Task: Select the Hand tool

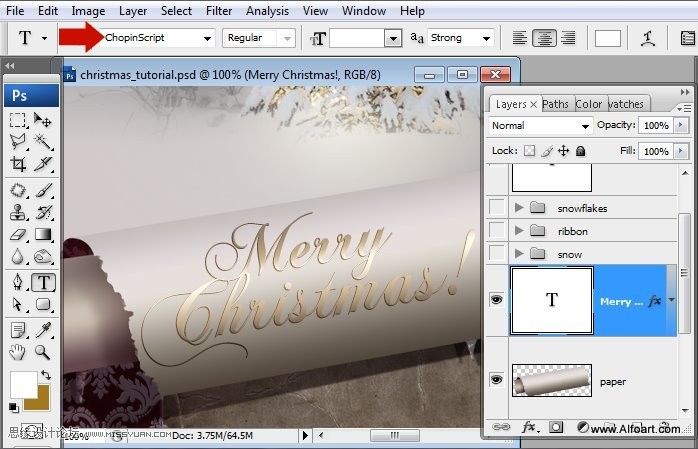Action: (18, 352)
